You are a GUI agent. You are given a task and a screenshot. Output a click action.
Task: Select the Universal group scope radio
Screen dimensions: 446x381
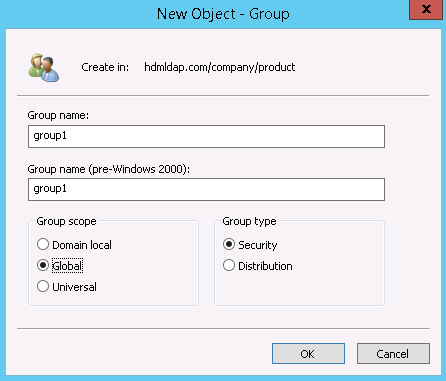click(x=43, y=287)
